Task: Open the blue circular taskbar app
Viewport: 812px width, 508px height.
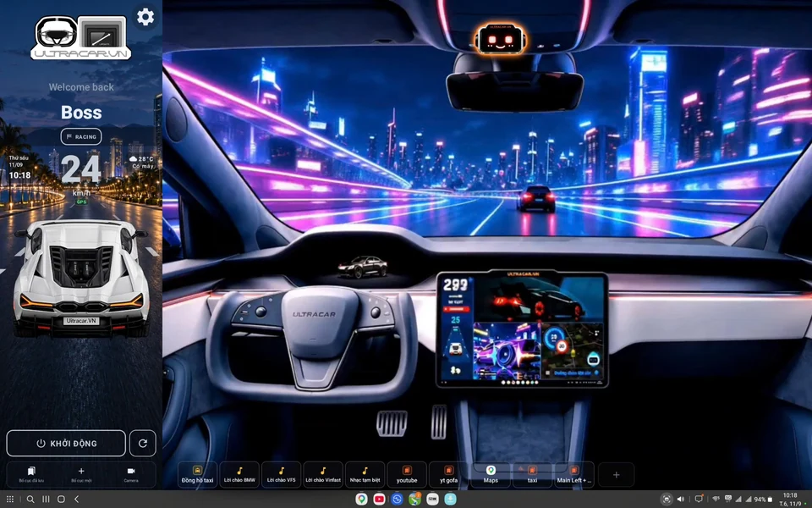Action: [398, 500]
